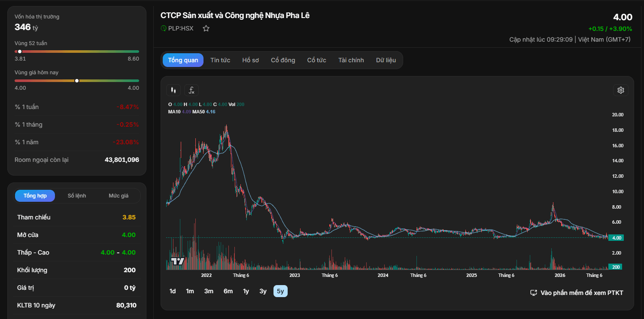Open the Dữ liệu tab
This screenshot has height=319, width=644.
coord(386,60)
